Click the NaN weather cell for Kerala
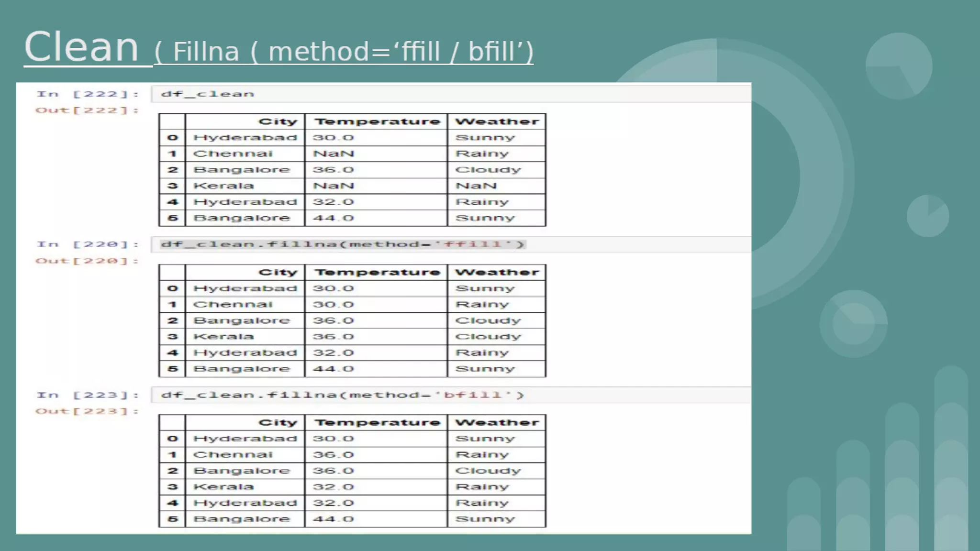This screenshot has height=551, width=980. tap(476, 186)
